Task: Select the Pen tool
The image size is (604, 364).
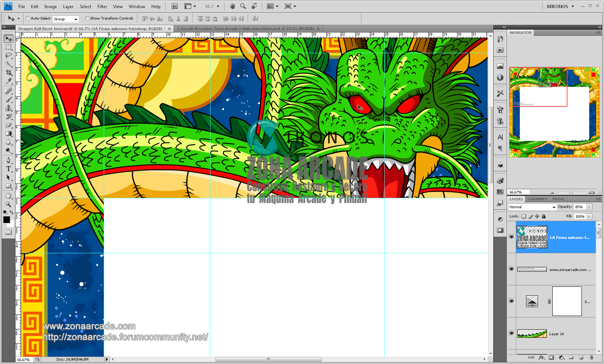Action: tap(8, 160)
